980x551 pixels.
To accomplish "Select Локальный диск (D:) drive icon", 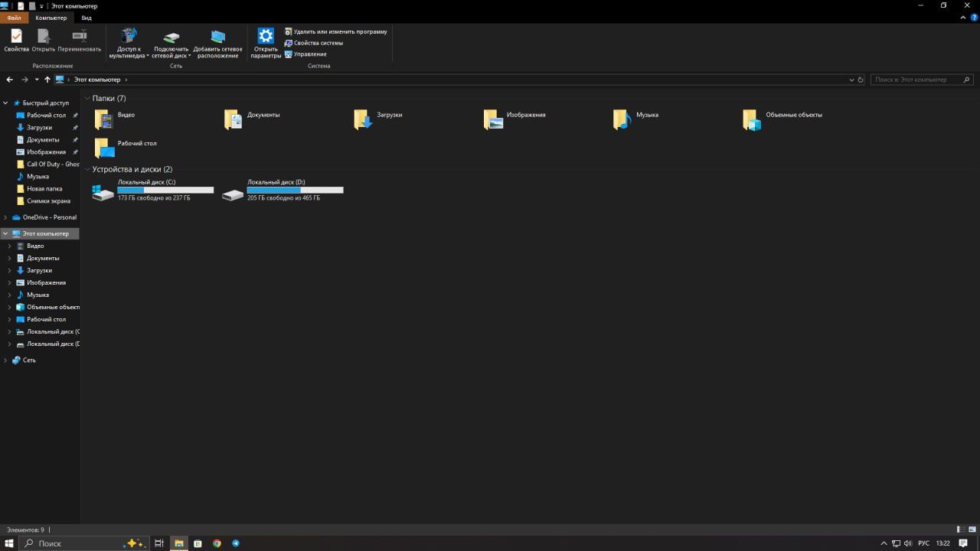I will point(233,194).
